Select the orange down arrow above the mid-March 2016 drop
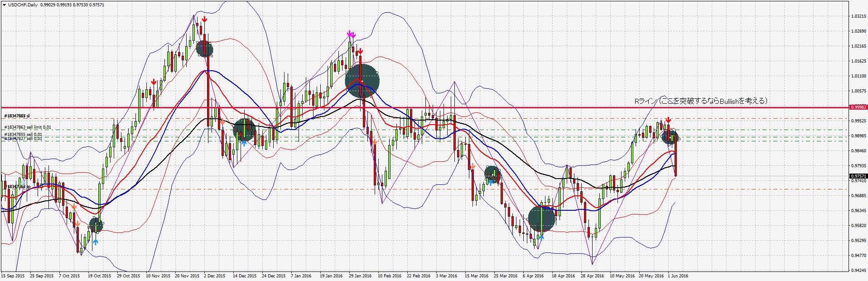Screen dimensions: 868x281 473,167
